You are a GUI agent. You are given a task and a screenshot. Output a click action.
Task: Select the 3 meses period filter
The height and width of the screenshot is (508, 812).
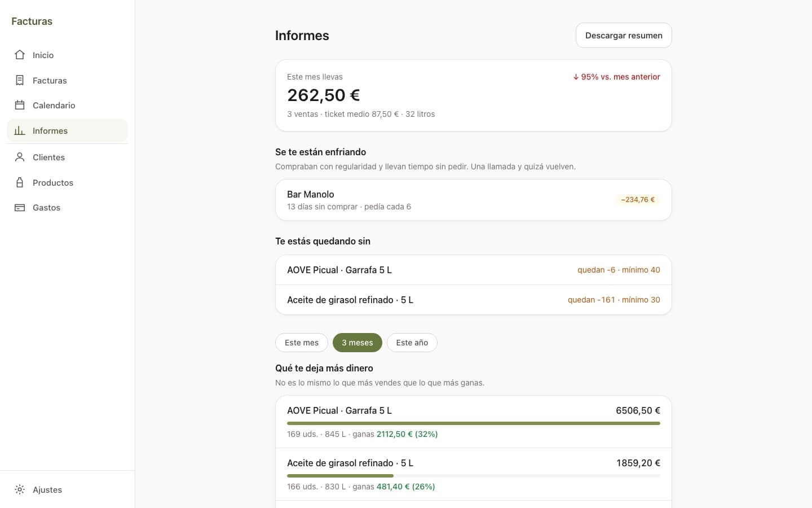coord(358,343)
